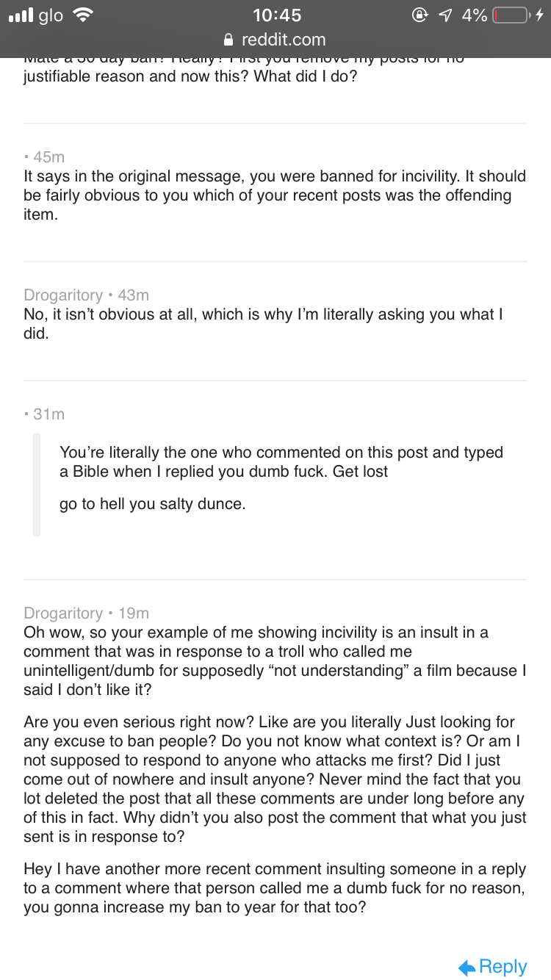Viewport: 551px width, 980px height.
Task: Tap the Reply arrow icon
Action: click(467, 968)
